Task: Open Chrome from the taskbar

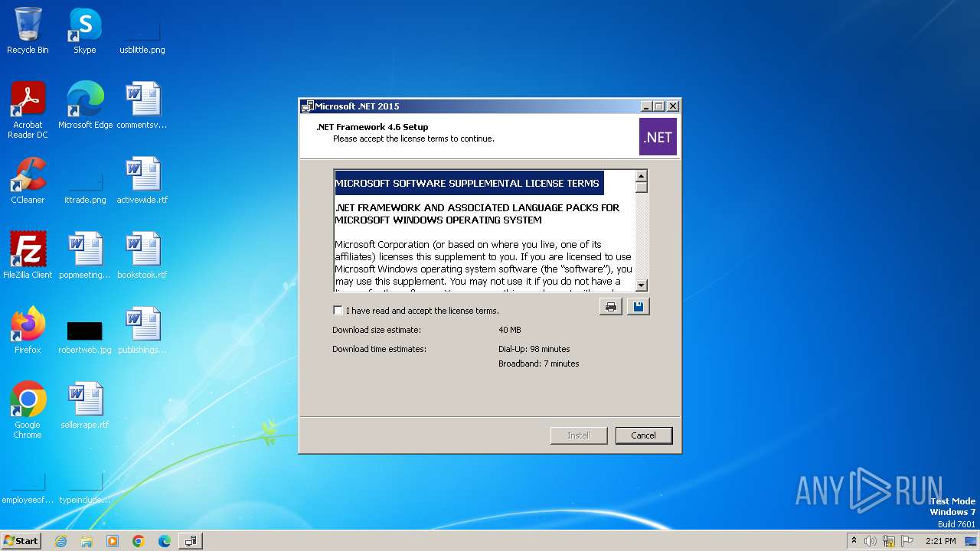Action: [139, 541]
